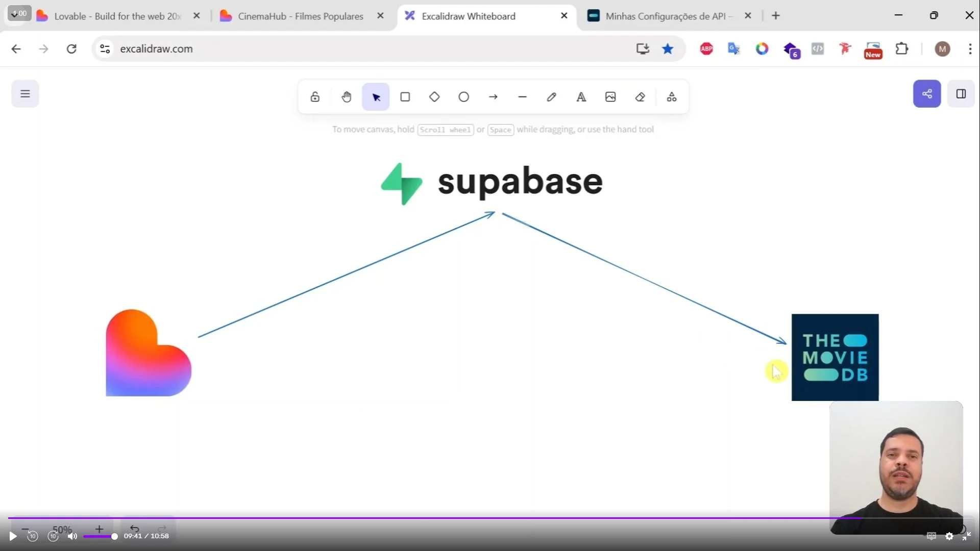Select the Text tool

tap(581, 97)
